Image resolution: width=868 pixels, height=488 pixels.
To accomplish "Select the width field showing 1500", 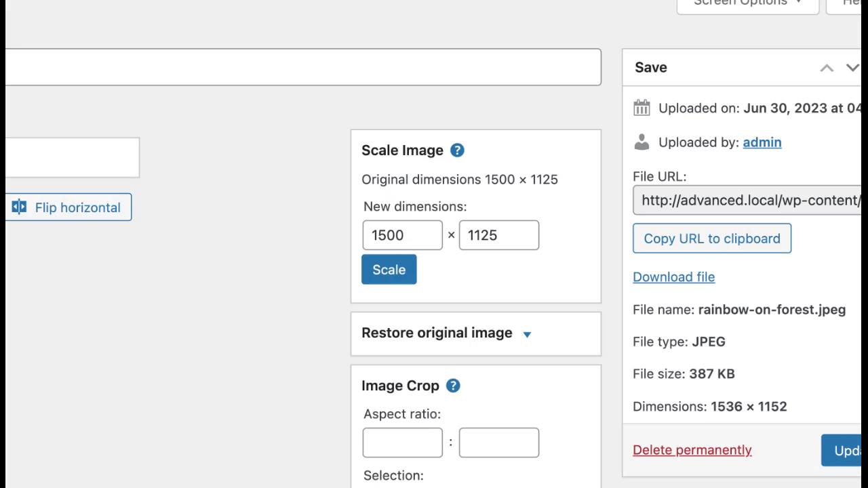I will click(402, 235).
